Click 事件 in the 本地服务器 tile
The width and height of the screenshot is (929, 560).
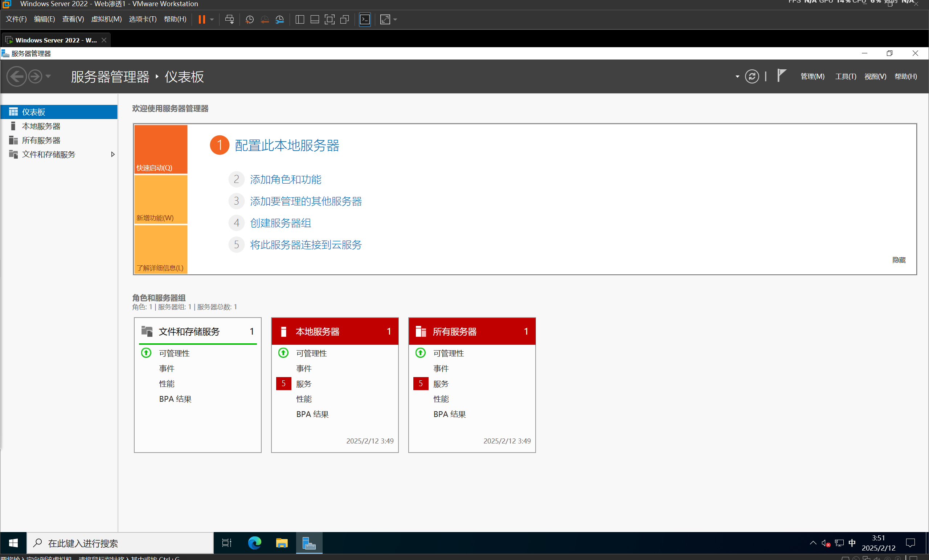point(303,368)
